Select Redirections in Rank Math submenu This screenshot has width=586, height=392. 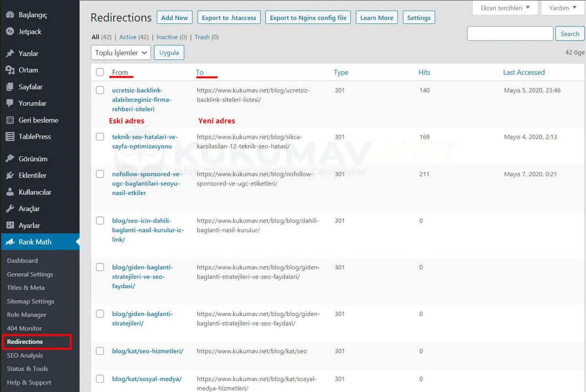point(25,342)
